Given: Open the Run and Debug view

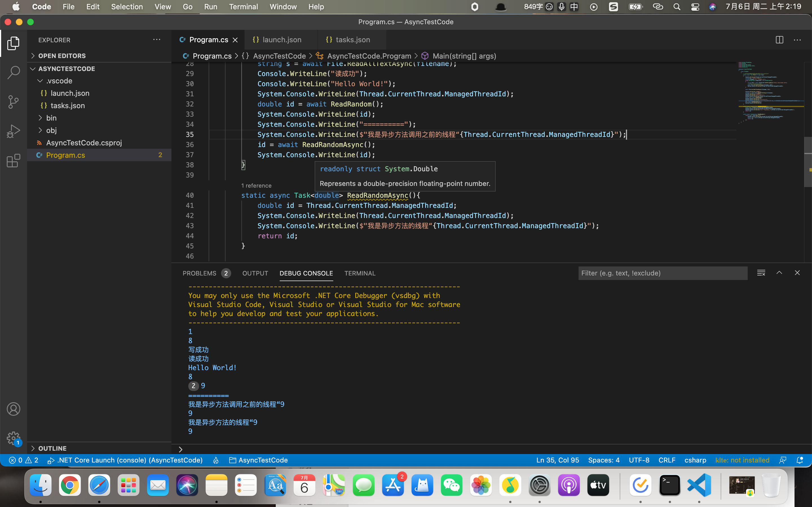Looking at the screenshot, I should tap(14, 131).
